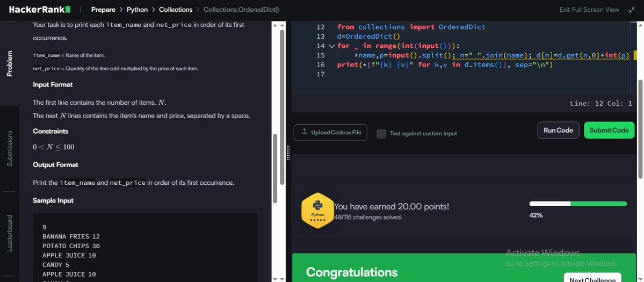Click Upload Code as File button
This screenshot has height=282, width=644.
coord(331,132)
